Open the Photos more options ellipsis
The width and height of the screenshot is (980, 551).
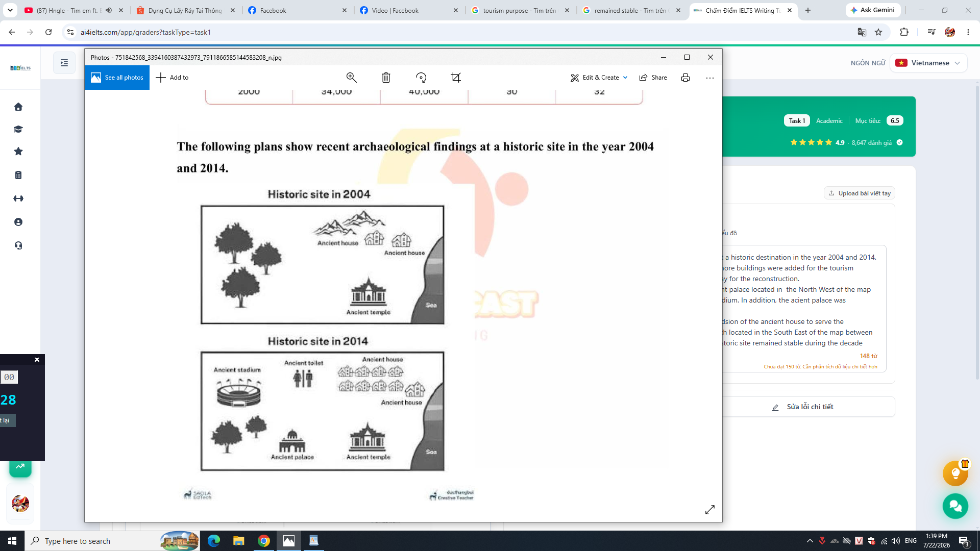pos(710,78)
